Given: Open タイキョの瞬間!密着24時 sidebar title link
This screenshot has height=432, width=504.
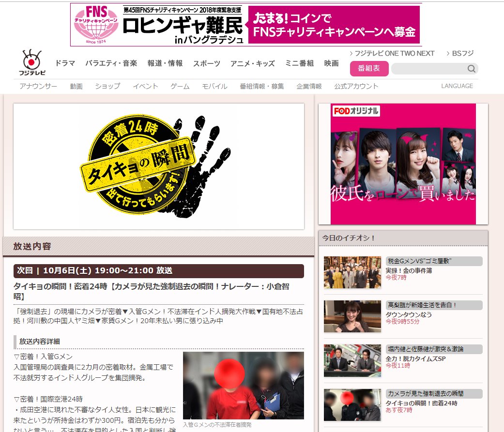Looking at the screenshot, I should 421,403.
